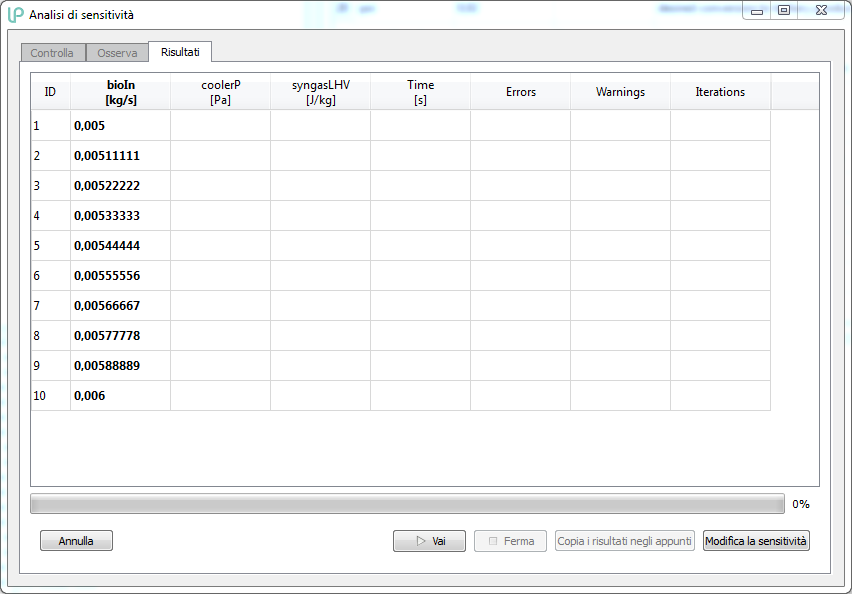Image resolution: width=852 pixels, height=594 pixels.
Task: Click the bioIn [kg/s] column header
Action: pyautogui.click(x=120, y=92)
